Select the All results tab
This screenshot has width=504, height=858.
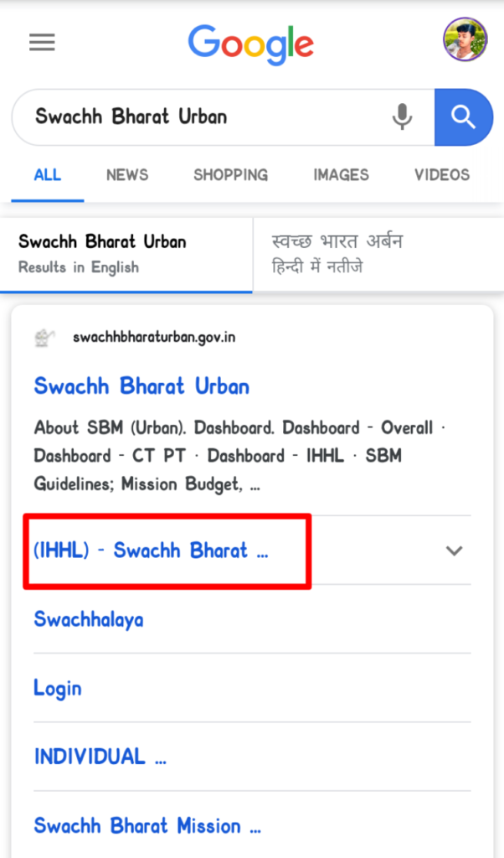click(x=47, y=175)
